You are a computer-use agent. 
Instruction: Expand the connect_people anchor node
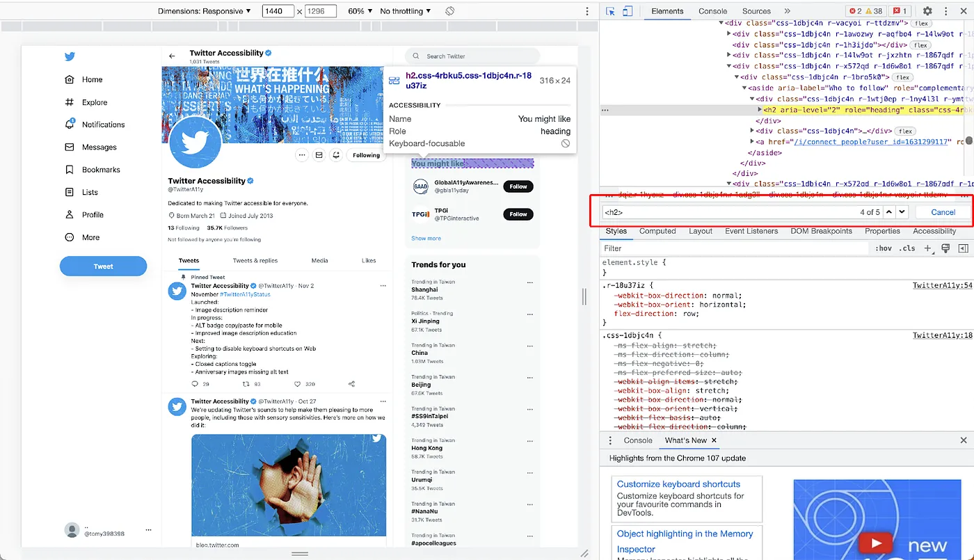tap(753, 142)
